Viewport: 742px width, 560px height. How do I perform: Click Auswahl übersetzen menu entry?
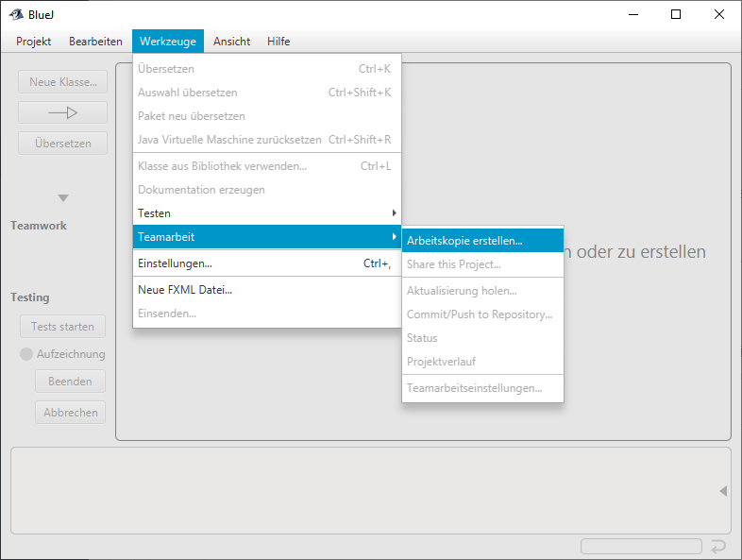[267, 93]
